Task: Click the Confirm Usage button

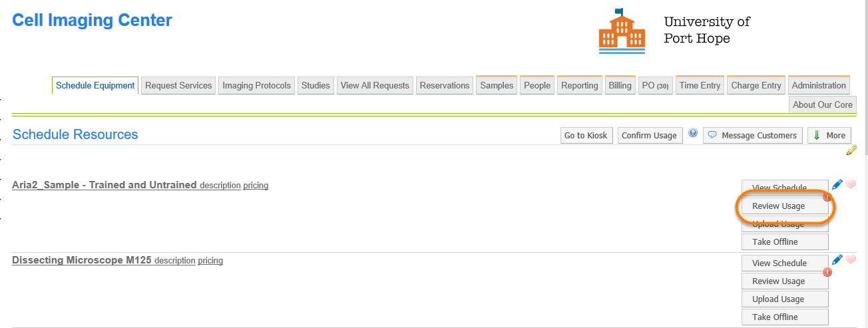Action: (x=648, y=135)
